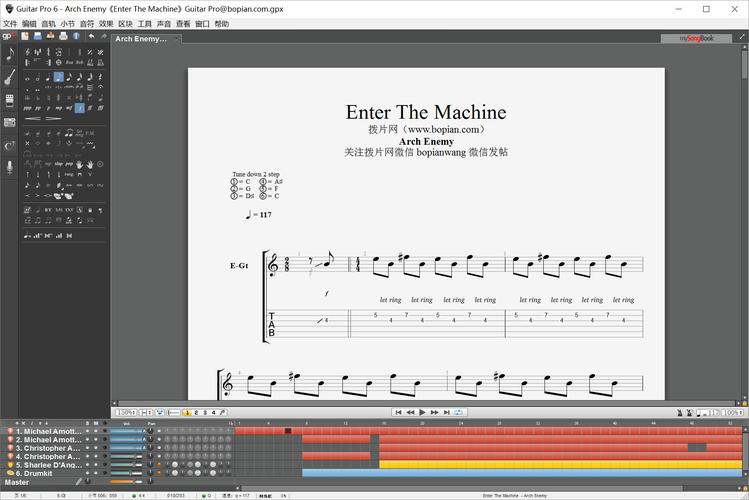749x500 pixels.
Task: Select the ppp dynamic icon
Action: tap(27, 108)
